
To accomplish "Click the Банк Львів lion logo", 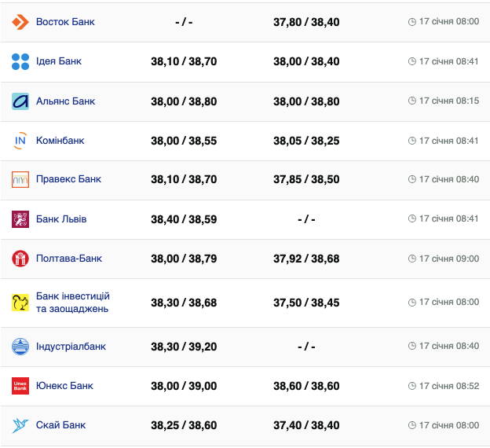I will pos(20,219).
